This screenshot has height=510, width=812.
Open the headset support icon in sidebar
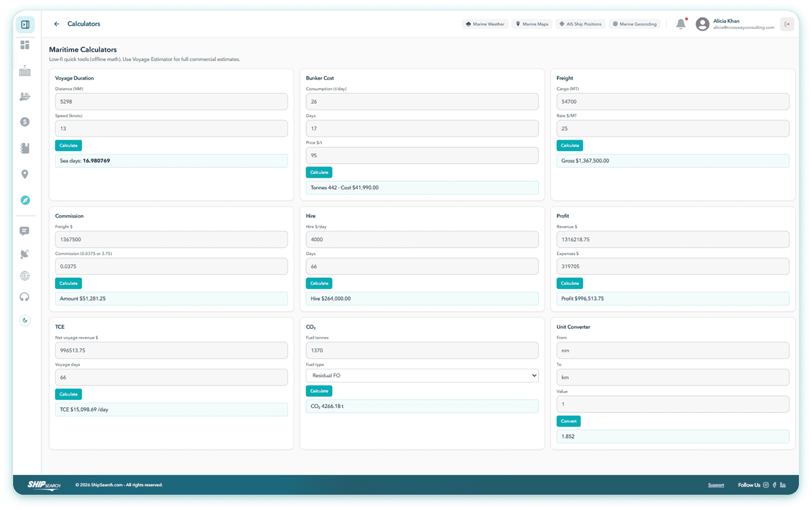[25, 297]
